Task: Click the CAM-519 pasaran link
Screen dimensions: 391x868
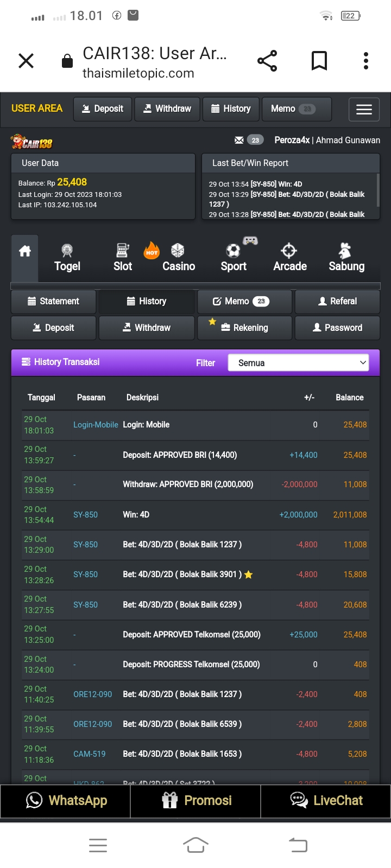Action: coord(90,754)
